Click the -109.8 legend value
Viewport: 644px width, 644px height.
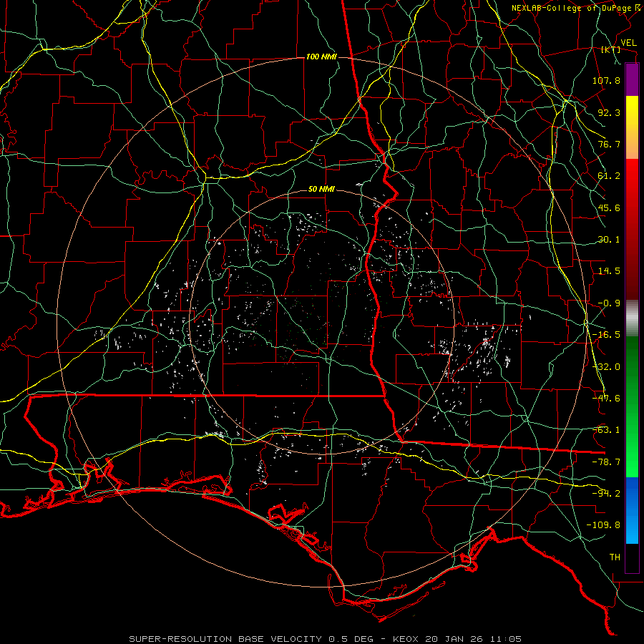(603, 525)
